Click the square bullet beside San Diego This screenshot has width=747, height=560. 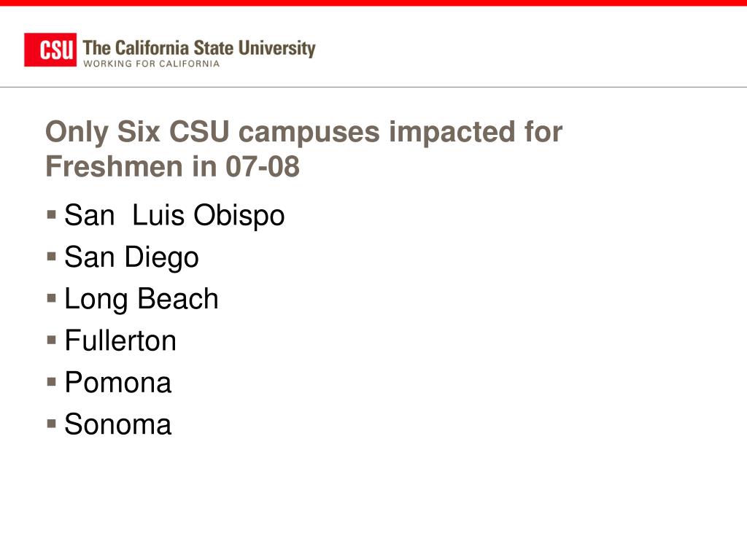[x=52, y=256]
